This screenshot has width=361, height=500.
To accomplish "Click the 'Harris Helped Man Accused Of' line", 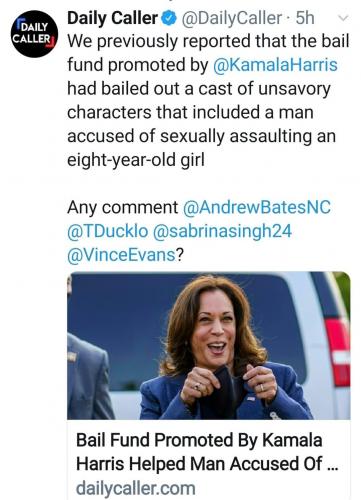I will tap(207, 464).
